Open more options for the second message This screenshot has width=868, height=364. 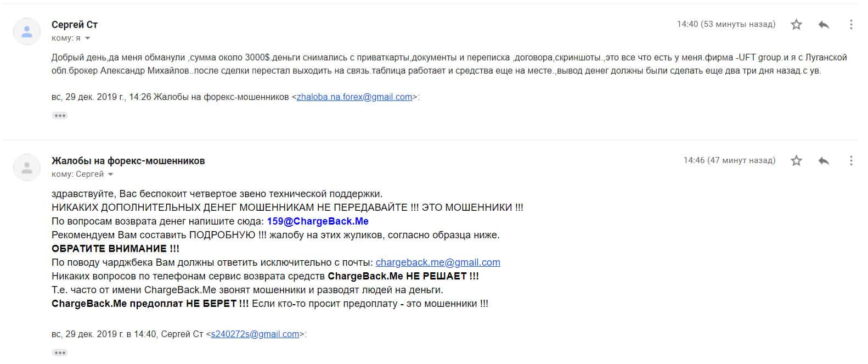point(851,160)
